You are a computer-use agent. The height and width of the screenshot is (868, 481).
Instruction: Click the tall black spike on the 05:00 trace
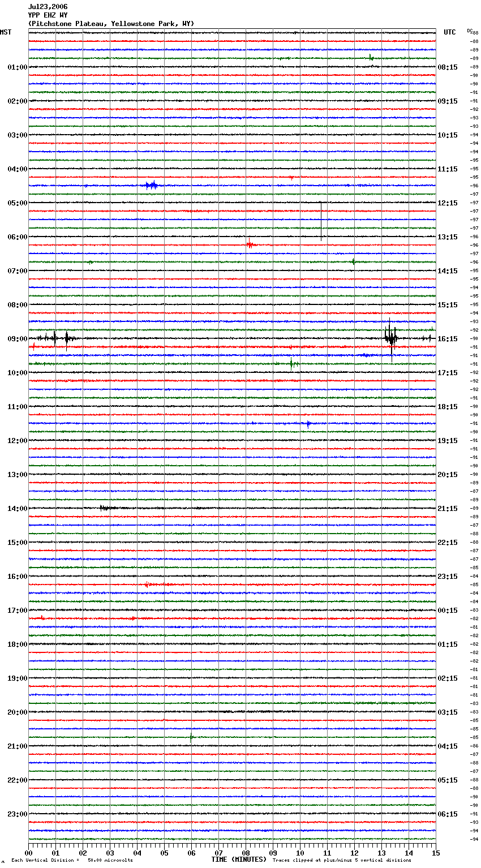coord(321,221)
